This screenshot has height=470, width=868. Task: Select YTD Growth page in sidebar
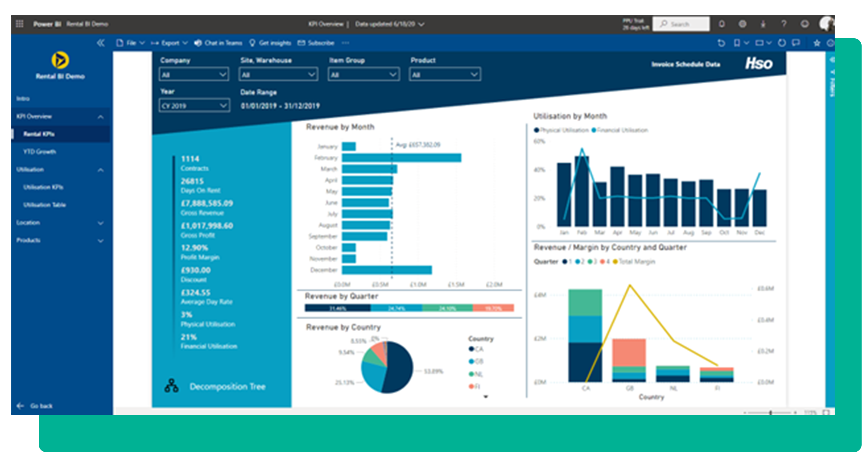point(40,152)
